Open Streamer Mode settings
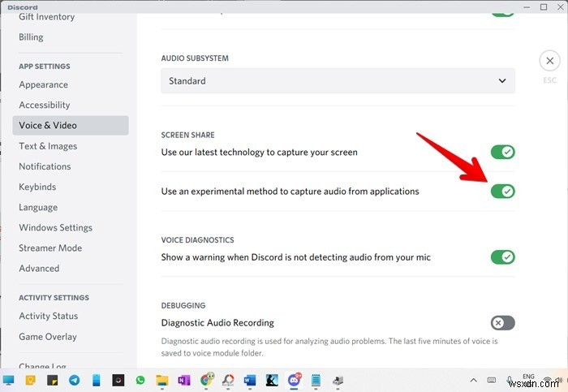Image resolution: width=568 pixels, height=392 pixels. click(x=50, y=248)
